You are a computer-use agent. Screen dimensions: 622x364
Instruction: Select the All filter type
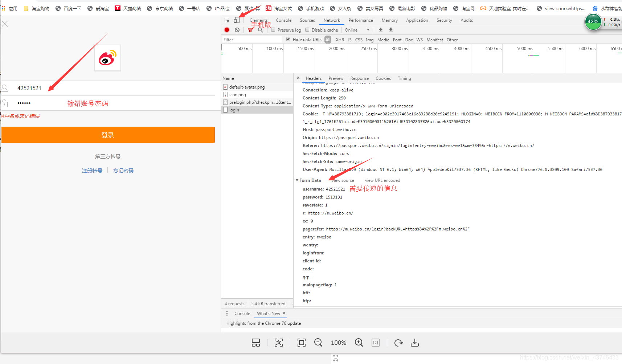pyautogui.click(x=328, y=40)
